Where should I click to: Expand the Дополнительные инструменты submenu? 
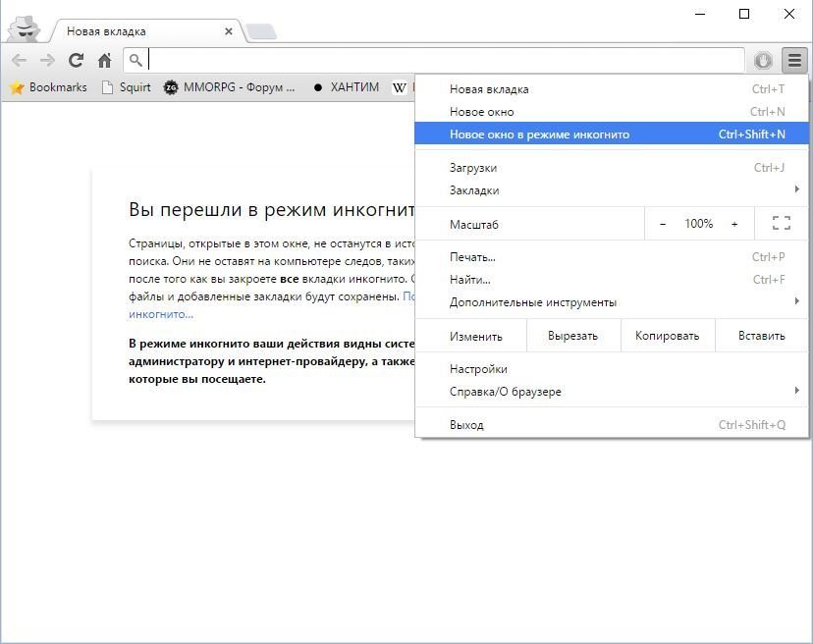pyautogui.click(x=797, y=302)
